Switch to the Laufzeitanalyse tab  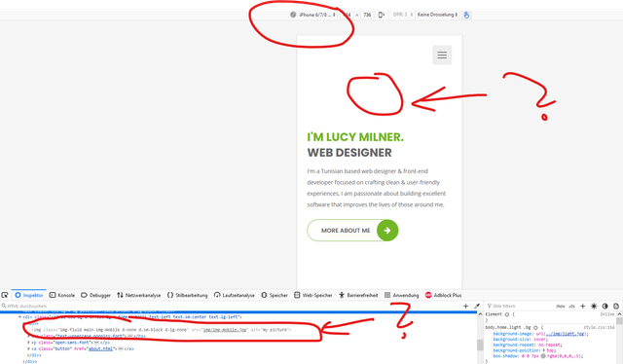click(x=234, y=295)
